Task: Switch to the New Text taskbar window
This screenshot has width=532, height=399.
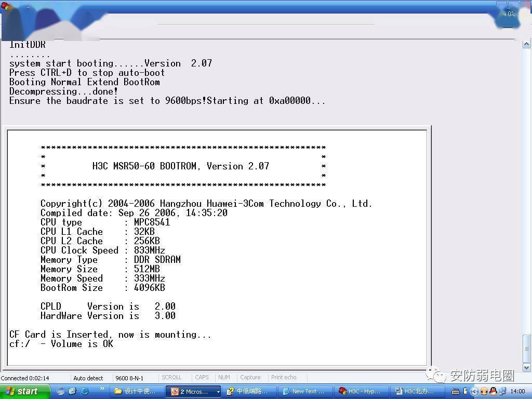Action: click(x=305, y=392)
